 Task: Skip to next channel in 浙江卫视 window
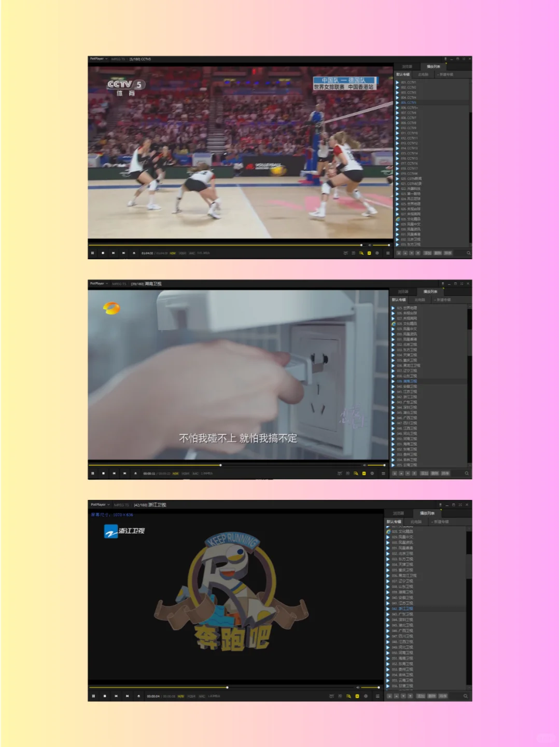point(127,696)
